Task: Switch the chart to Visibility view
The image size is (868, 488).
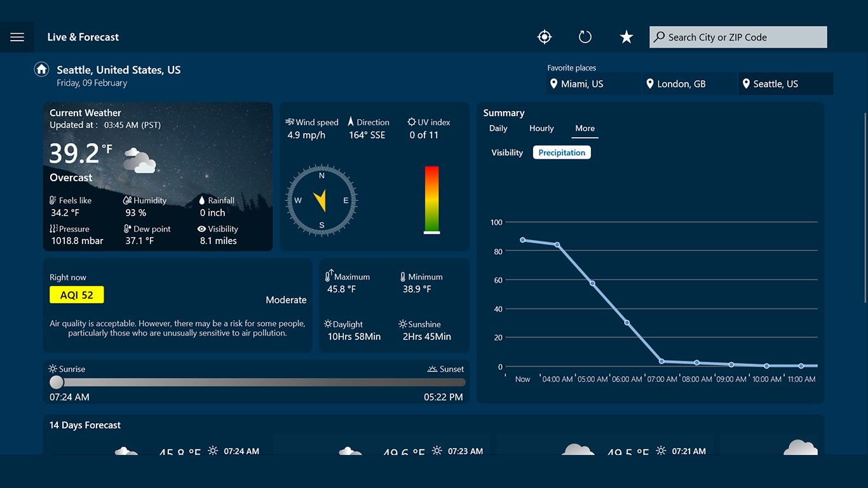Action: click(506, 152)
